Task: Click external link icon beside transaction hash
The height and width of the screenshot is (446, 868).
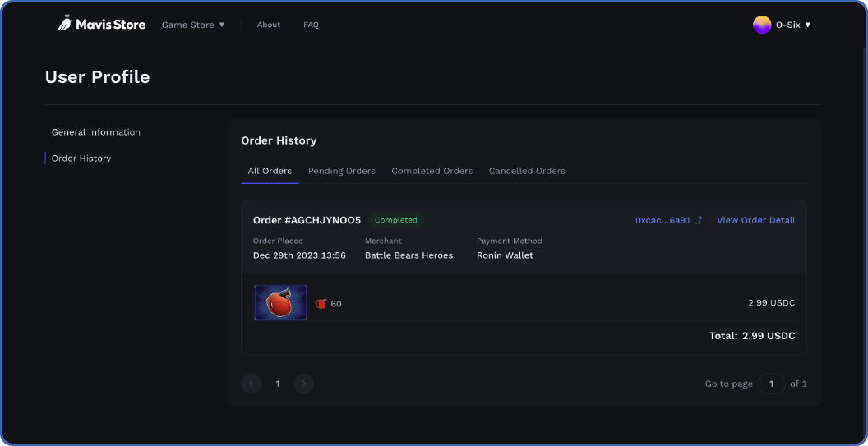Action: pos(698,220)
